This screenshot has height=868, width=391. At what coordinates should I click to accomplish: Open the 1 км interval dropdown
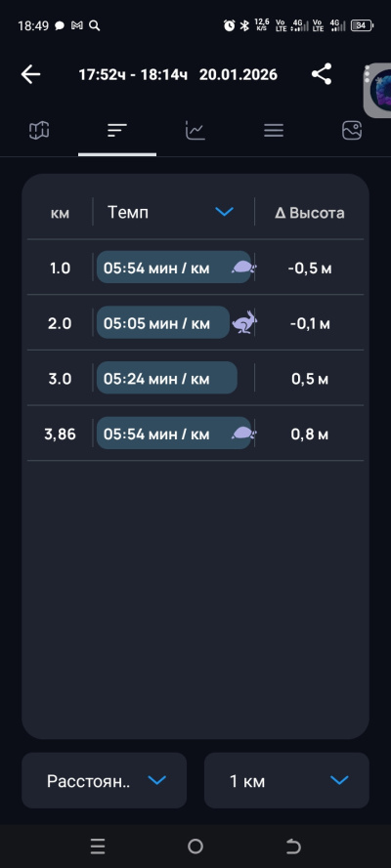[x=286, y=780]
